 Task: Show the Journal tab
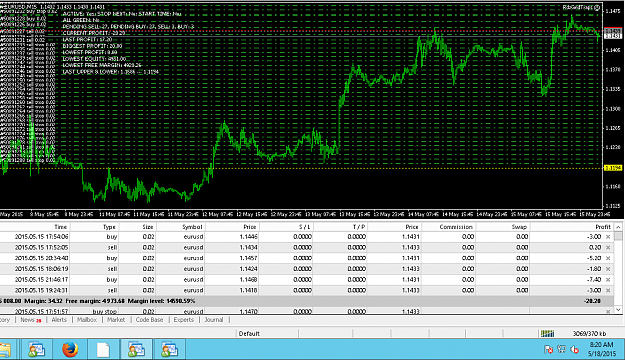(x=214, y=320)
